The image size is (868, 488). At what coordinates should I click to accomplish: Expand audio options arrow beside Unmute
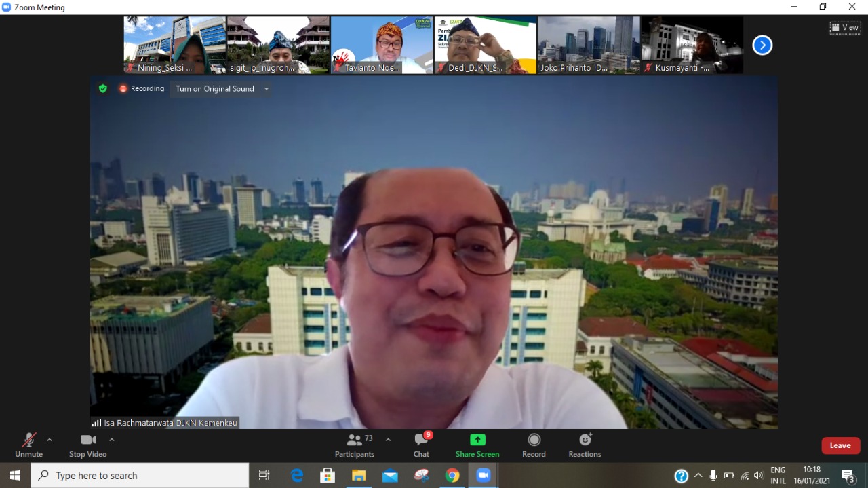tap(50, 440)
